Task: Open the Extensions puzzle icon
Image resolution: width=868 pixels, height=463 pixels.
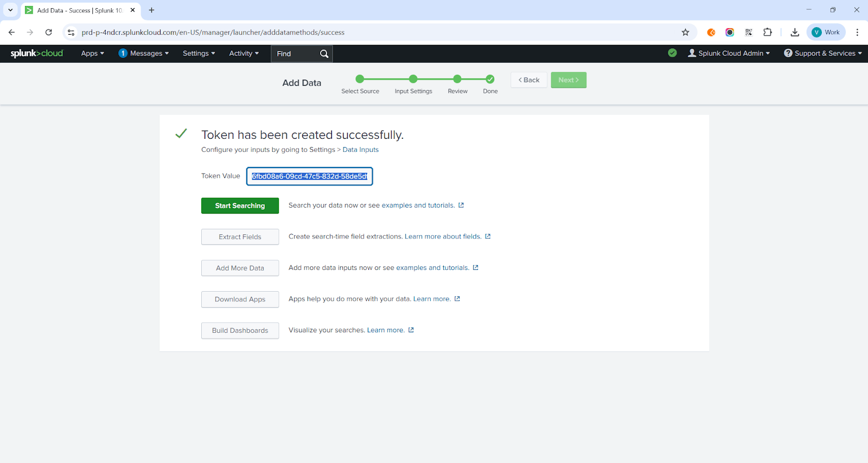Action: [x=767, y=32]
